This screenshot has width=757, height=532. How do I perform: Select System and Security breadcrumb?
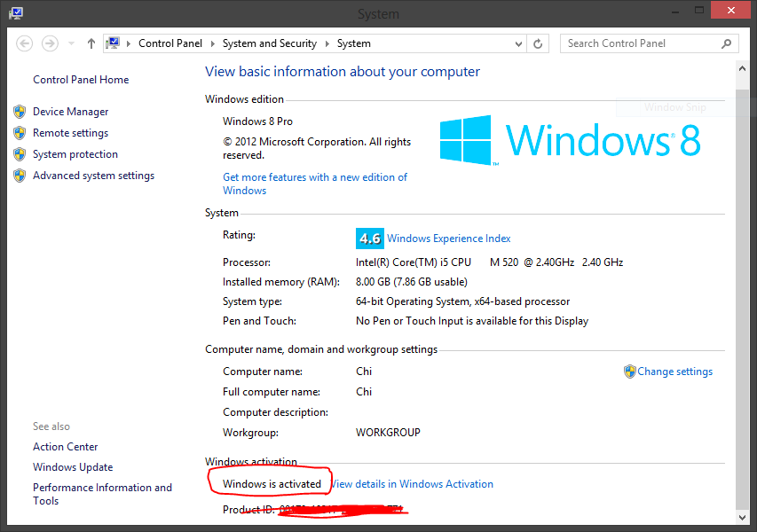point(270,43)
